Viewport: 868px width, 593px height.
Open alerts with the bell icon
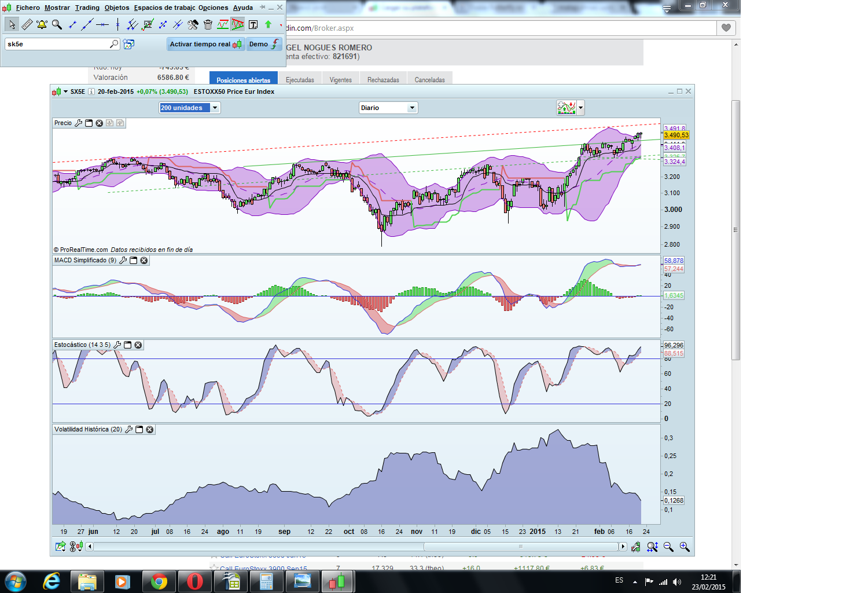(42, 24)
